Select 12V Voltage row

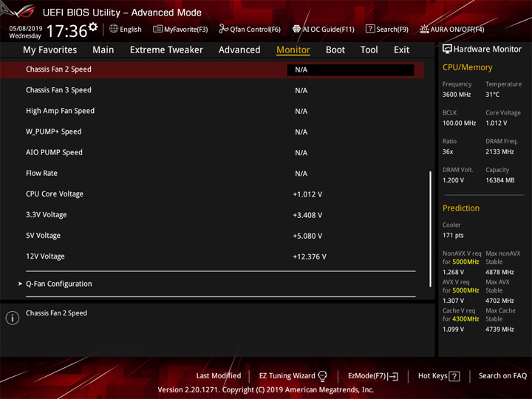point(212,256)
